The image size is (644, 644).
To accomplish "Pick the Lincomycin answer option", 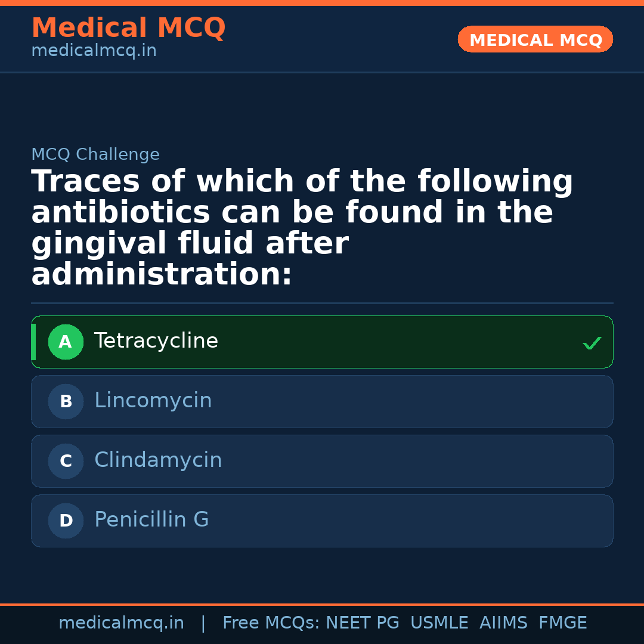I will (322, 401).
